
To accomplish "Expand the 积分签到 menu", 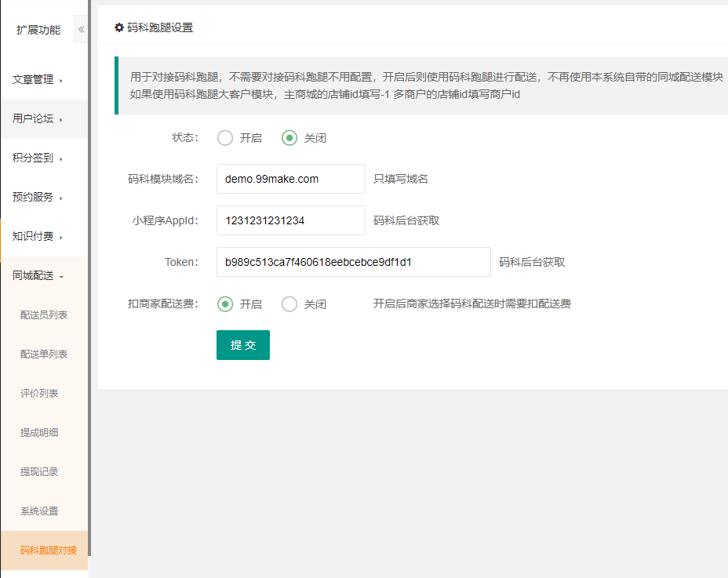I will (x=38, y=158).
